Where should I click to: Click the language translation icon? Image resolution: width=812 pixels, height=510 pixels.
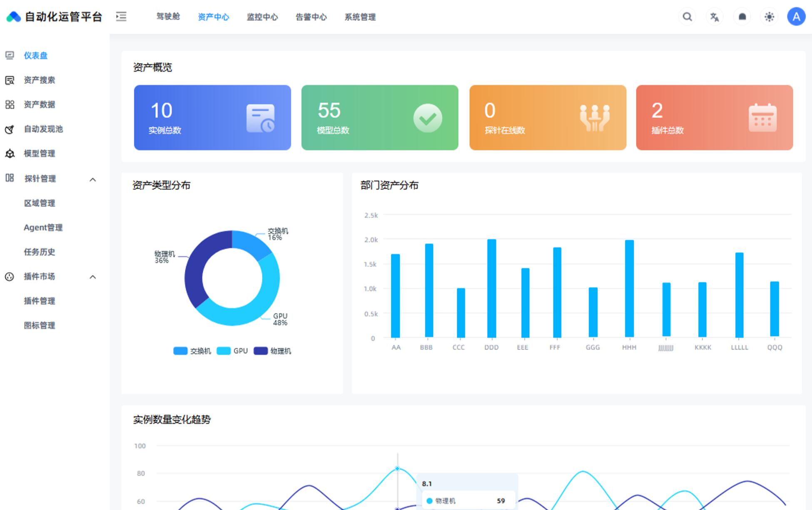tap(715, 17)
